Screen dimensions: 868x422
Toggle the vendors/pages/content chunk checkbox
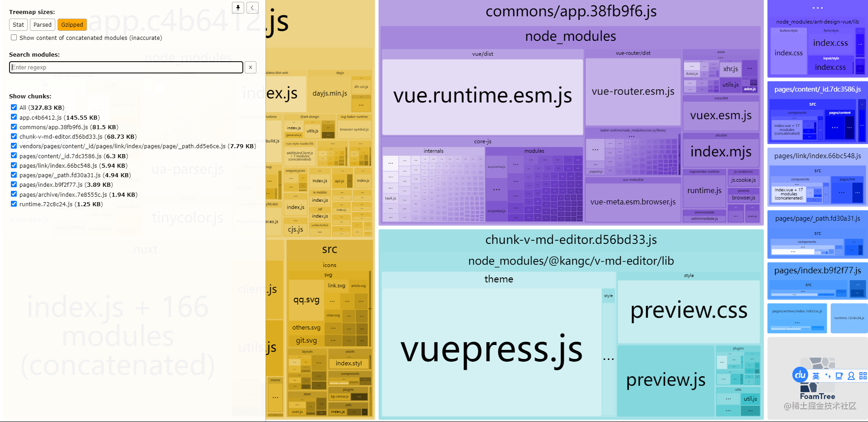(x=14, y=146)
